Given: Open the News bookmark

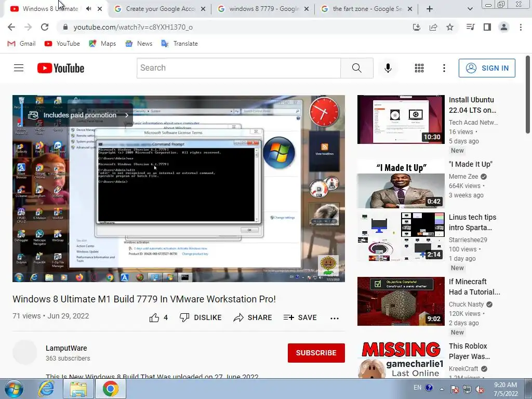Looking at the screenshot, I should [139, 44].
